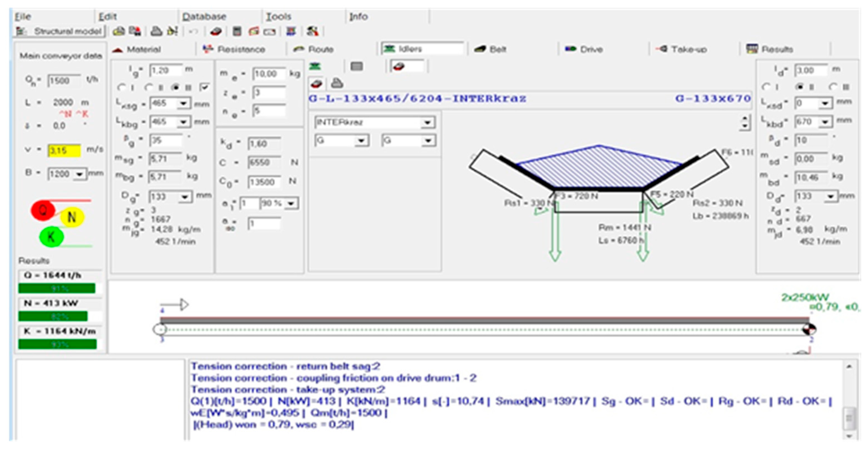Viewport: 868px width, 449px height.
Task: Select radio option I for upper idlers
Action: click(x=121, y=88)
